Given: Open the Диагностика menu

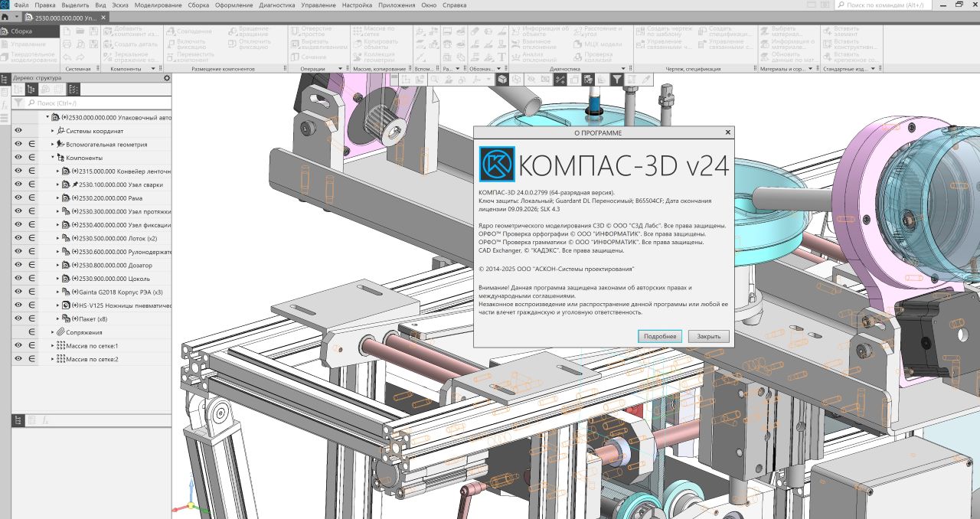Looking at the screenshot, I should 276,5.
